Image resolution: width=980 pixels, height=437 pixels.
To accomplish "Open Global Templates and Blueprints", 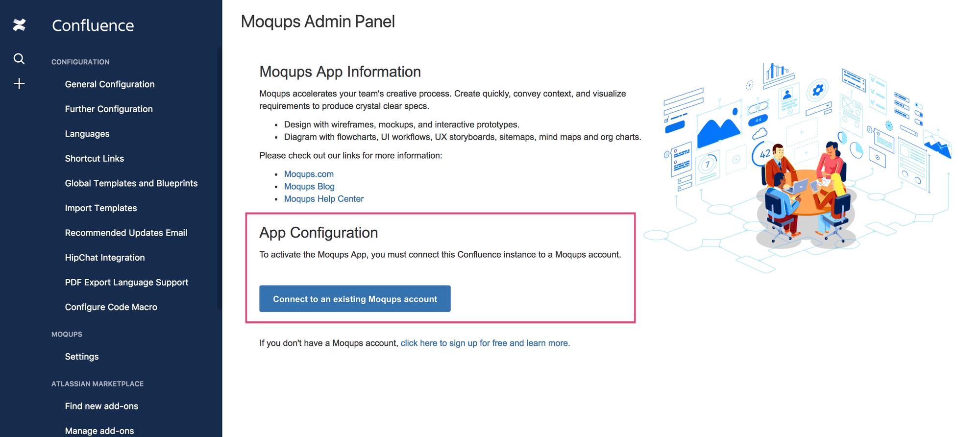I will point(131,183).
